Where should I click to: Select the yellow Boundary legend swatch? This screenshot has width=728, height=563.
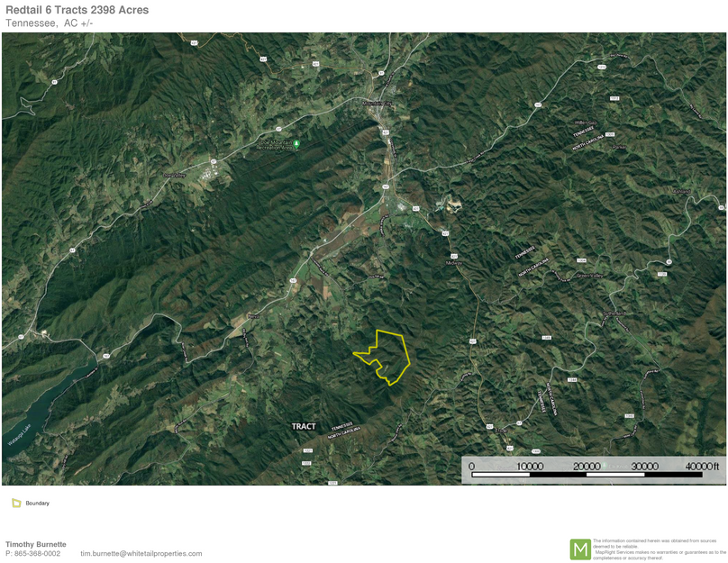click(16, 503)
